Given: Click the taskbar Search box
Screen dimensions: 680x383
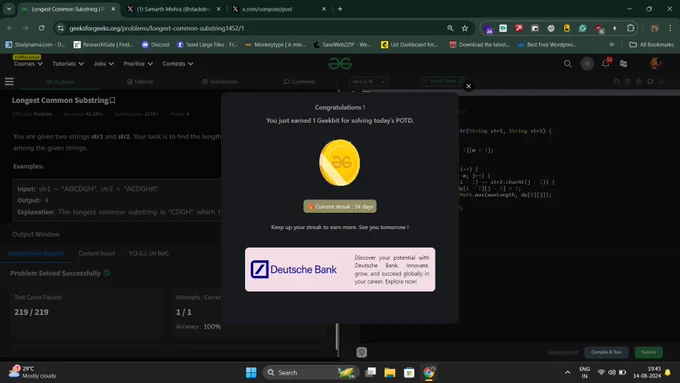Looking at the screenshot, I should coord(311,373).
